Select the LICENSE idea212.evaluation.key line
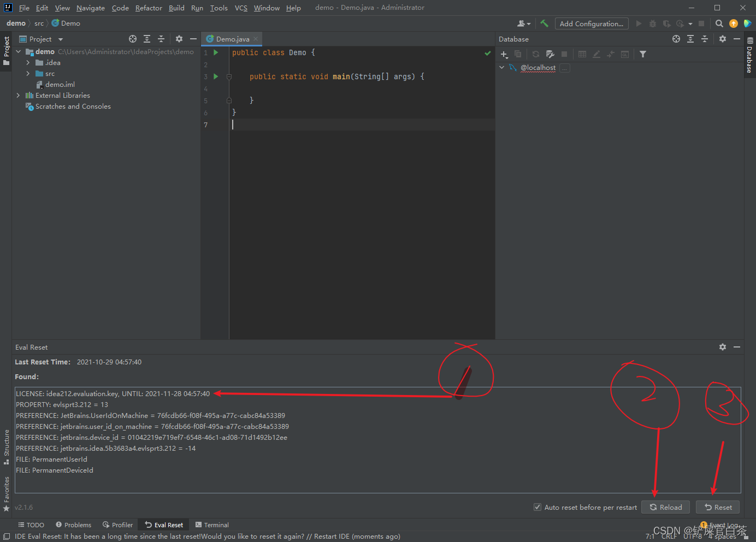The width and height of the screenshot is (756, 542). (113, 393)
